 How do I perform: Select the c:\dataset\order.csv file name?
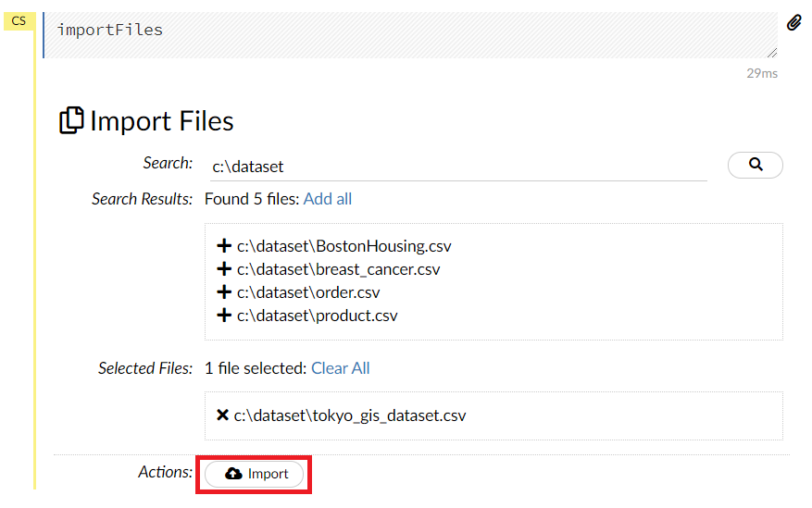(x=308, y=292)
